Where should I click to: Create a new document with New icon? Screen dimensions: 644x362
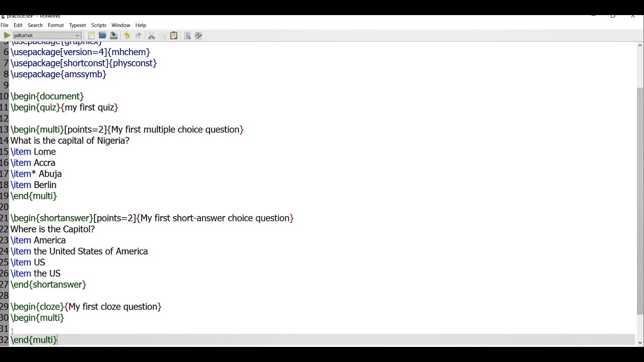pos(92,36)
